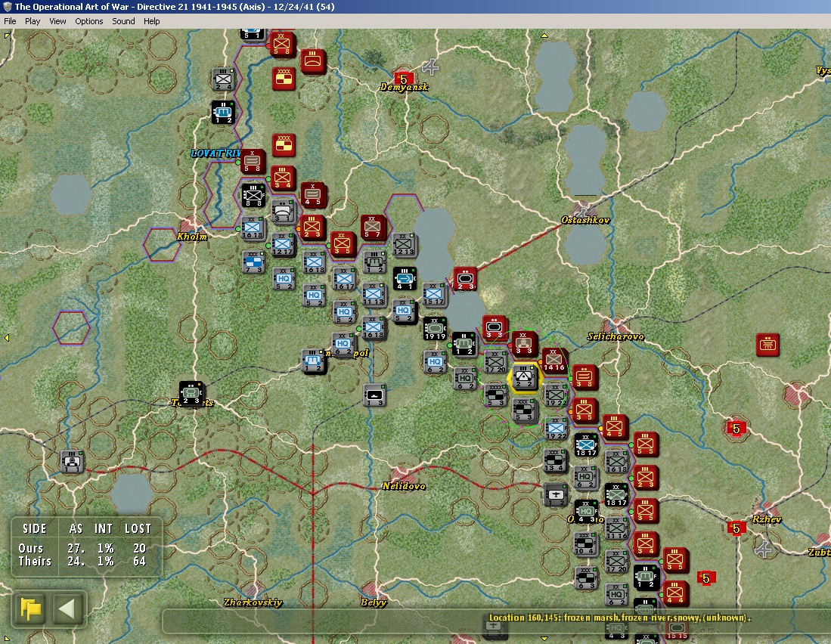Select the gray corps unit 7 3

253,262
